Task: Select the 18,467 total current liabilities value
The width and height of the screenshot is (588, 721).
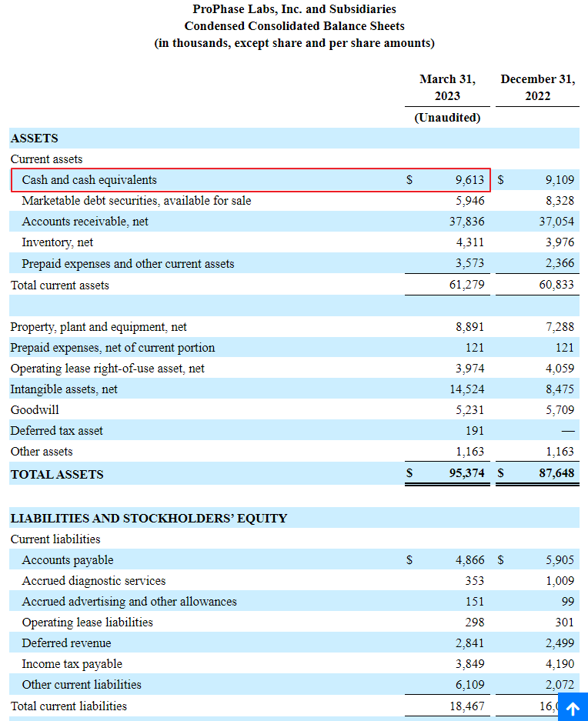Action: point(466,706)
